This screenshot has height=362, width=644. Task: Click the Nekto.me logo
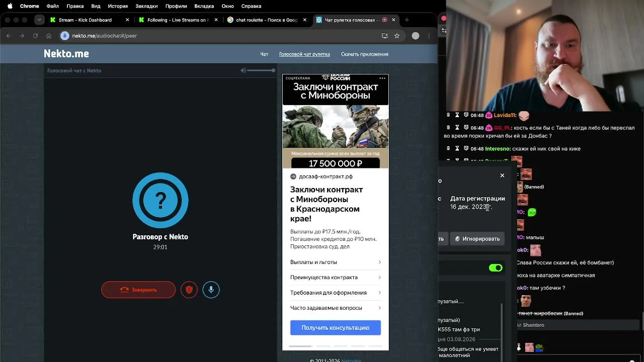click(x=66, y=54)
